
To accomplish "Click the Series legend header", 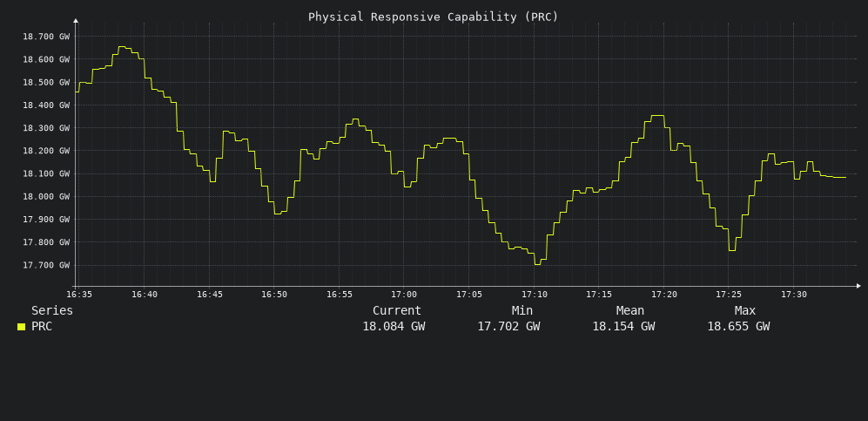I will point(52,311).
